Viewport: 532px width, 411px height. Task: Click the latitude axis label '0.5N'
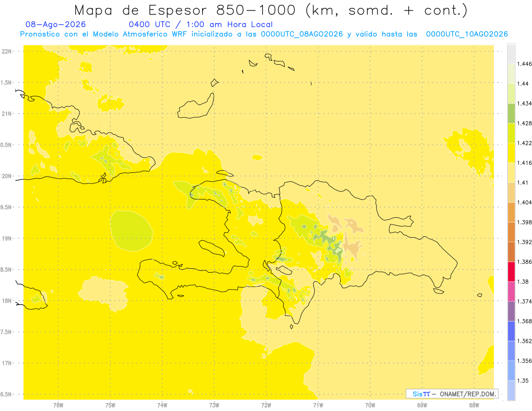point(6,145)
